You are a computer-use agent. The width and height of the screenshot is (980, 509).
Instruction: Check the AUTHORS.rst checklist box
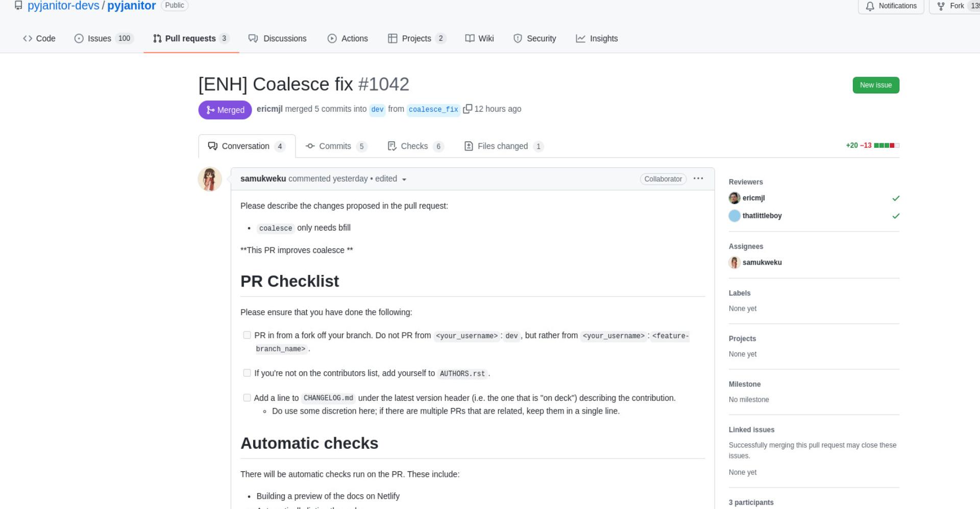pos(247,373)
